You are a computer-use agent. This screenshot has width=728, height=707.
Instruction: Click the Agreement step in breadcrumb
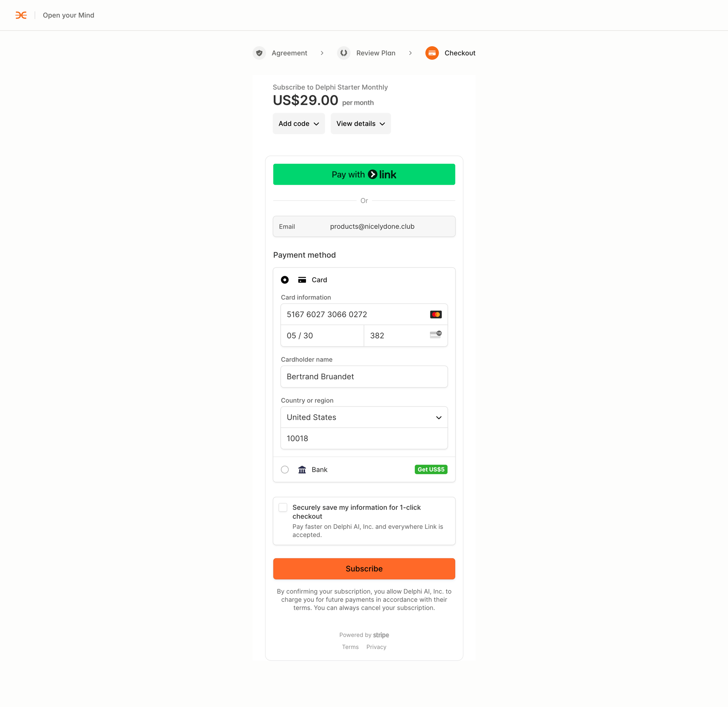289,53
